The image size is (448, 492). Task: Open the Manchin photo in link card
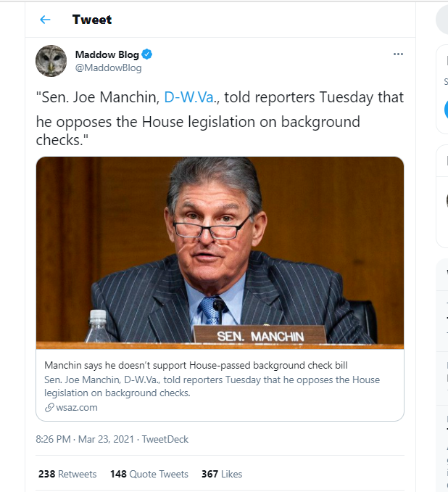point(220,253)
